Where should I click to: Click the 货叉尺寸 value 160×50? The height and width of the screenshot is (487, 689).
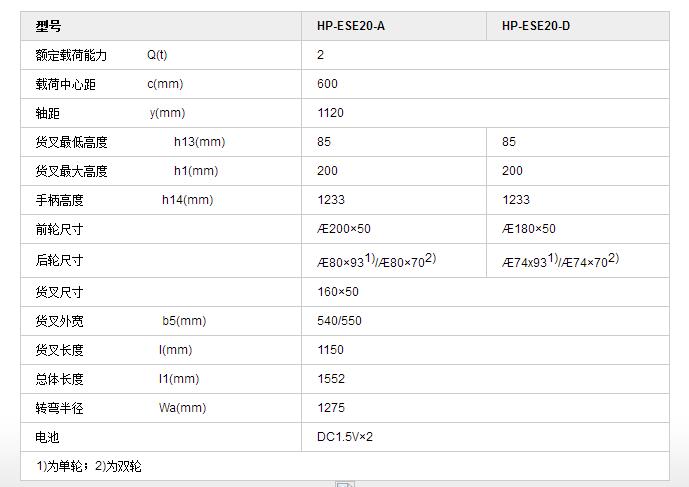pyautogui.click(x=338, y=292)
